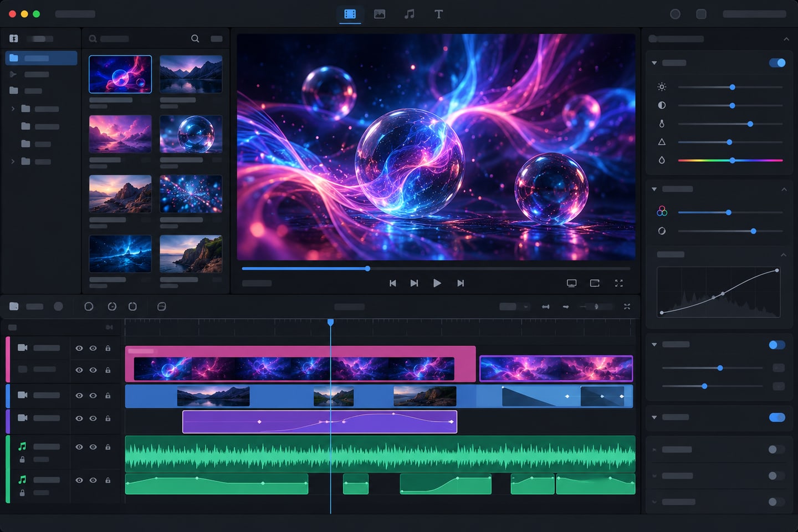
Task: Click the music note on lower audio track
Action: [22, 479]
